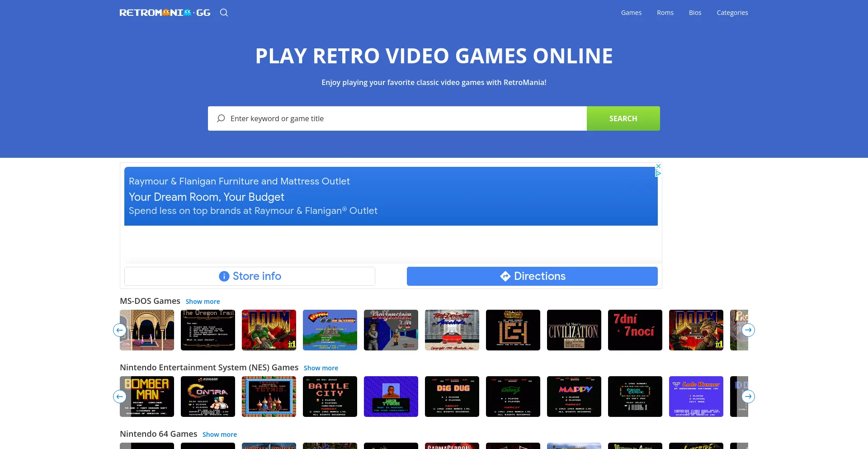This screenshot has height=449, width=868.
Task: Open the Circus Charlie NES thumbnail
Action: 635,397
